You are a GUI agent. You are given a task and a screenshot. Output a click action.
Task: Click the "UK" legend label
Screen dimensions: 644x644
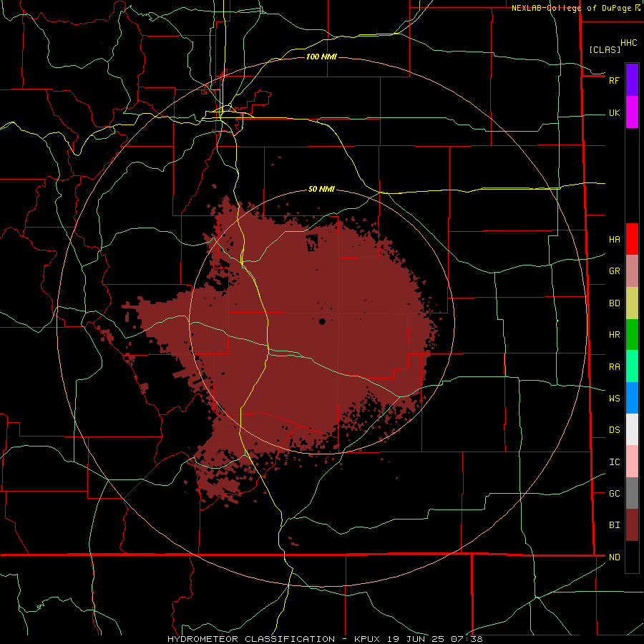pos(615,113)
